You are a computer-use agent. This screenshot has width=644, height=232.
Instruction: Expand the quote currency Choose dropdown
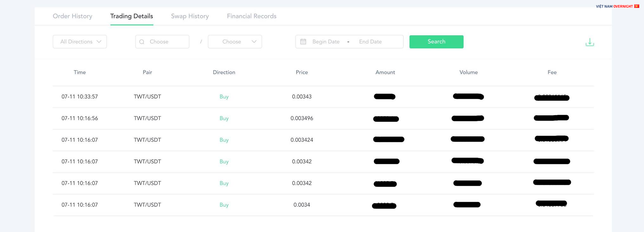click(x=235, y=42)
